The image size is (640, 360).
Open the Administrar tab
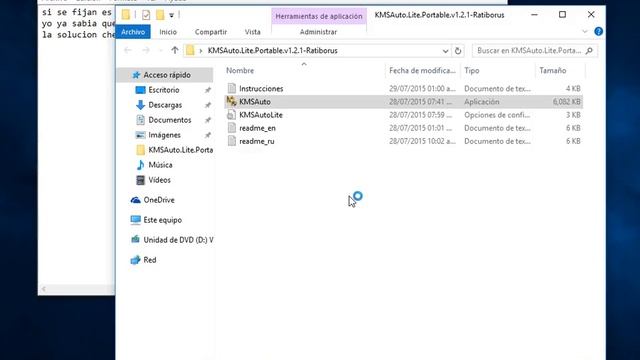point(318,32)
